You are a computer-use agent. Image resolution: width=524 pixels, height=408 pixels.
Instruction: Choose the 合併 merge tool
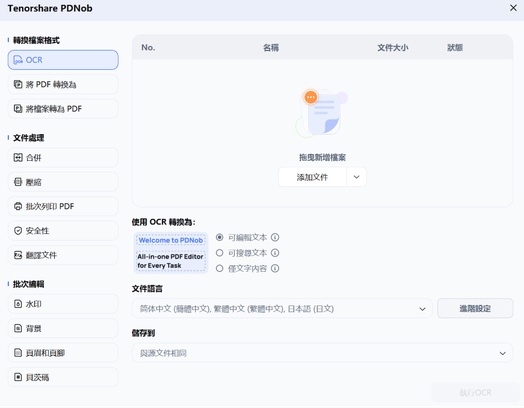click(x=63, y=158)
